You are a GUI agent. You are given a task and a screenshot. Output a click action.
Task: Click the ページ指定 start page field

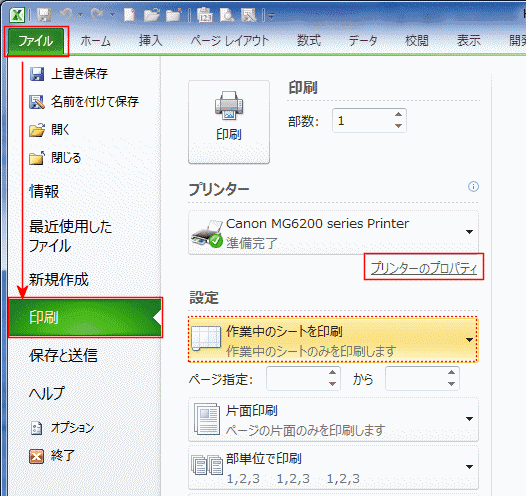tap(303, 378)
